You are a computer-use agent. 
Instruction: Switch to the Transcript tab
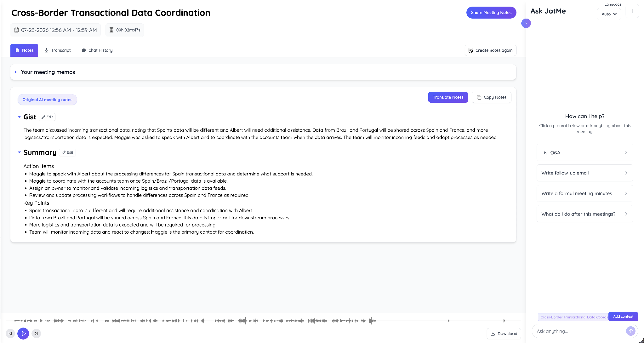[x=58, y=50]
